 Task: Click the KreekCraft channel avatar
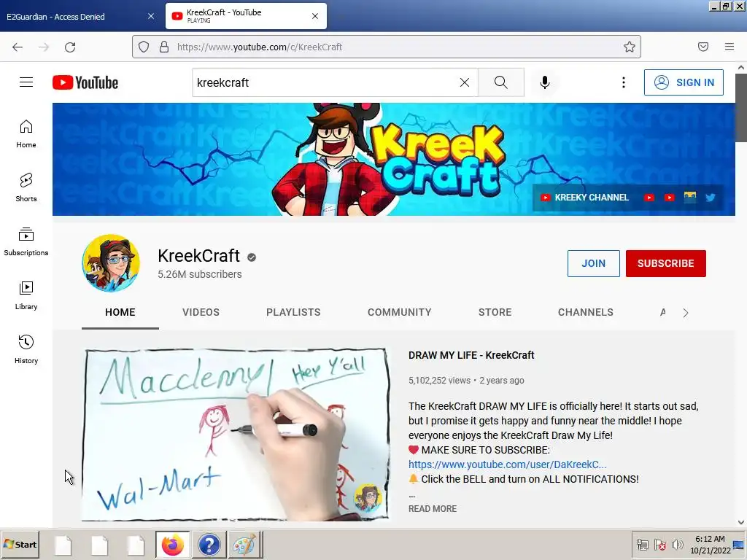point(111,262)
